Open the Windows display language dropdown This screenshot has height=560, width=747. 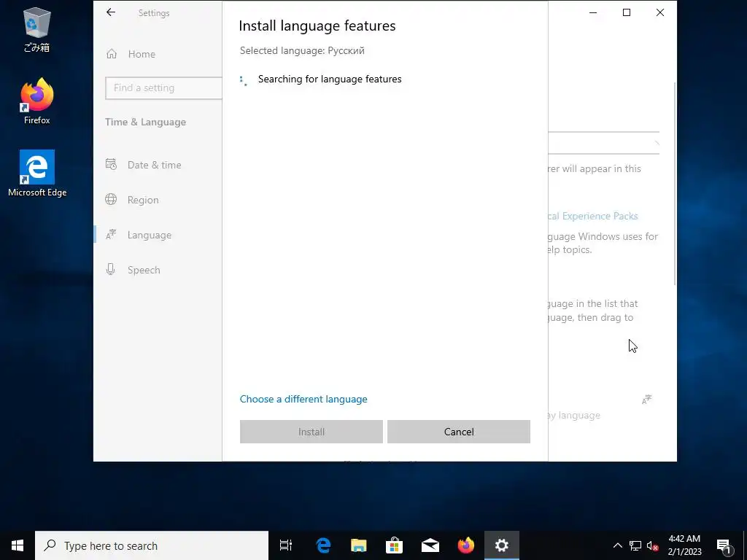pos(603,143)
